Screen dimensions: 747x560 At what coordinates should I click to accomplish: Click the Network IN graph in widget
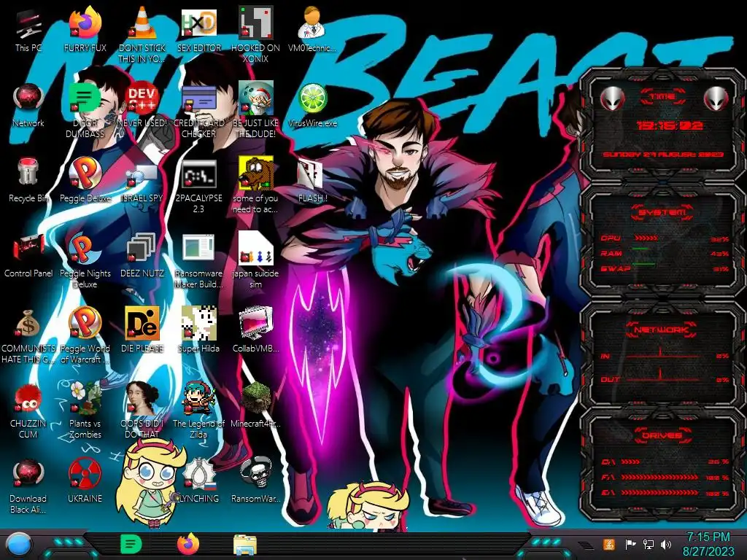(662, 354)
